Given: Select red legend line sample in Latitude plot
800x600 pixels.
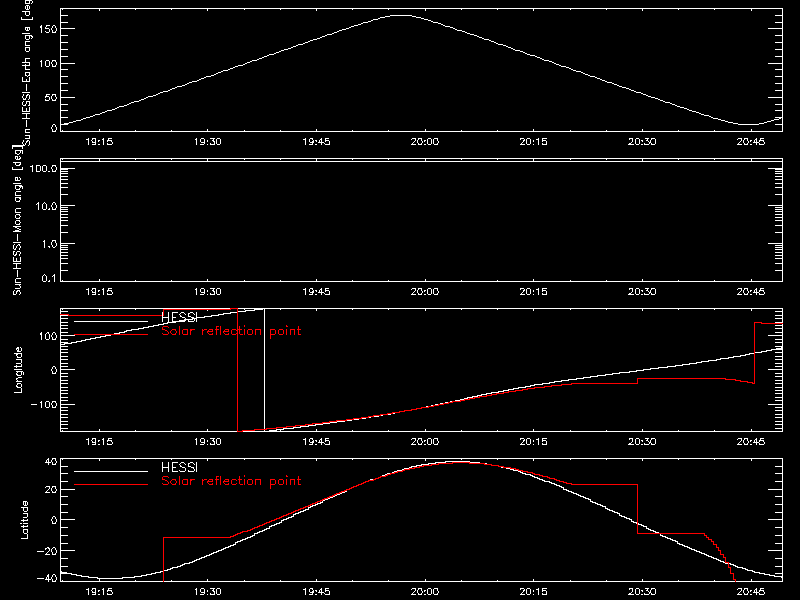Looking at the screenshot, I should pyautogui.click(x=111, y=485).
